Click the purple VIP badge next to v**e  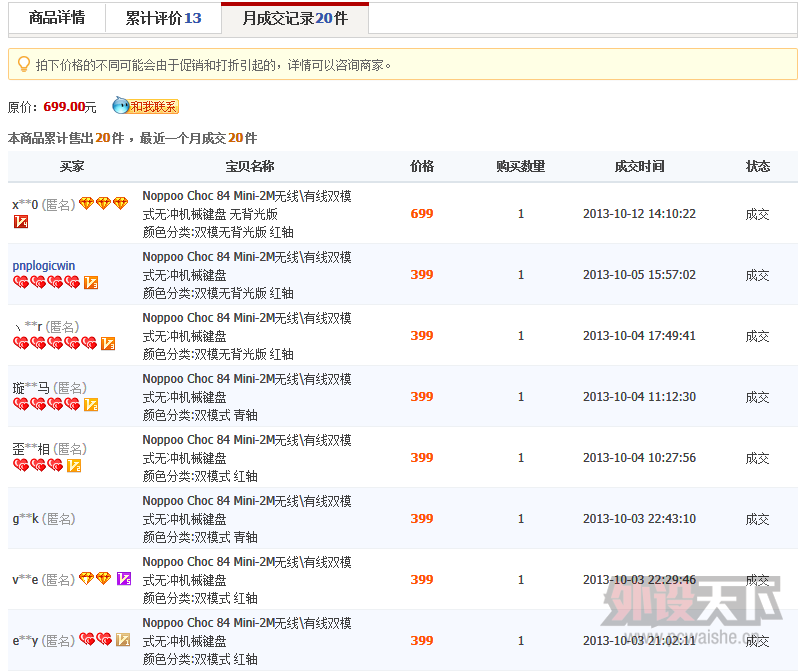click(x=124, y=578)
